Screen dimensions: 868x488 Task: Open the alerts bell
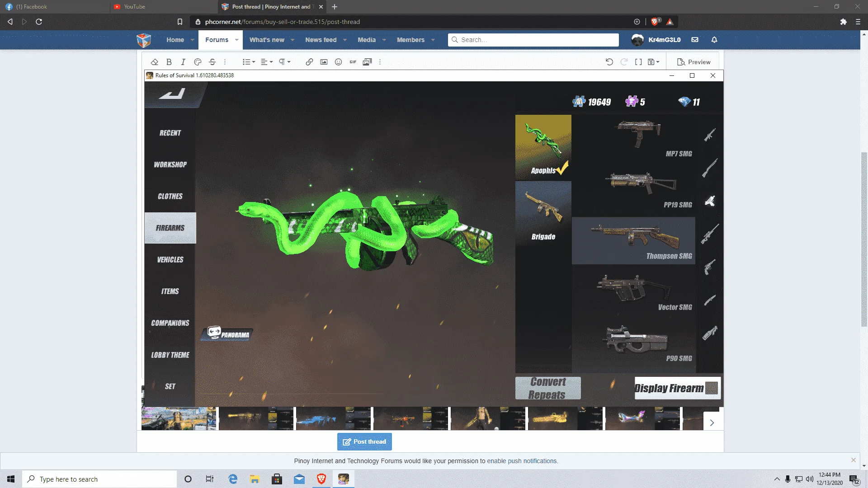click(714, 40)
